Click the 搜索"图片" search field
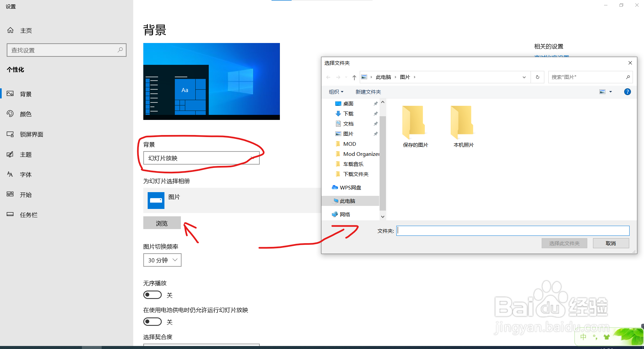 tap(590, 77)
